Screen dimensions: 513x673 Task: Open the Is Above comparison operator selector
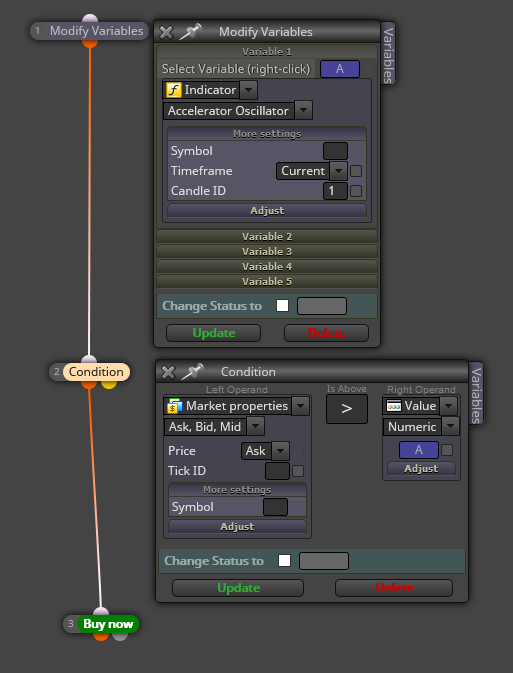click(346, 409)
